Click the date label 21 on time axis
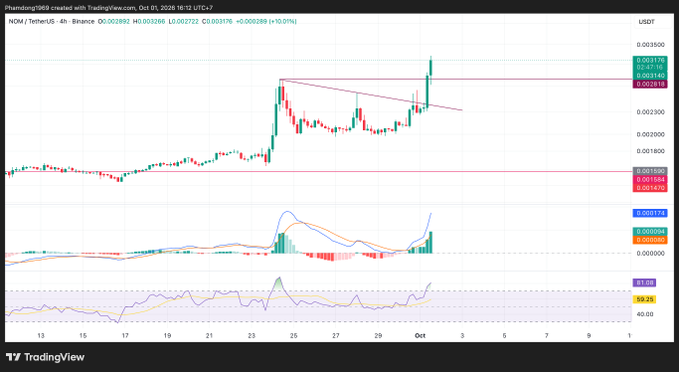This screenshot has height=372, width=679. pyautogui.click(x=209, y=336)
